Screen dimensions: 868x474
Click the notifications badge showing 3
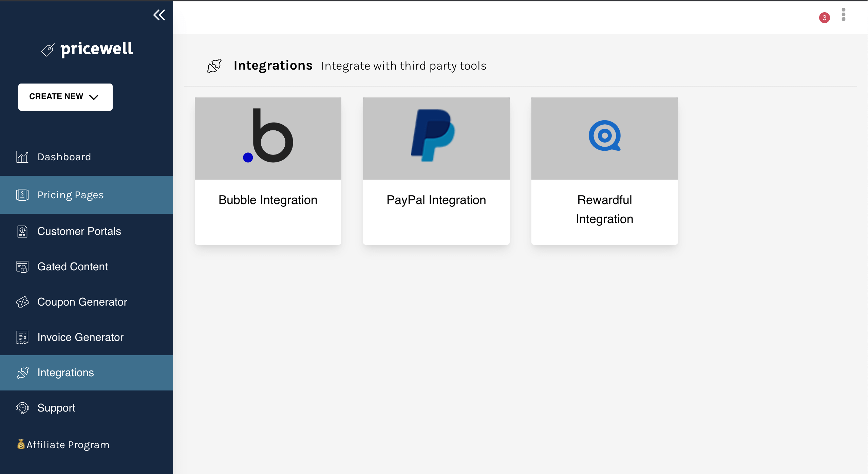coord(824,18)
